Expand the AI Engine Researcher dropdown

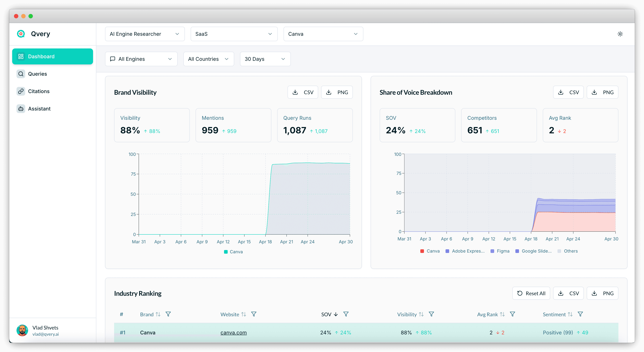coord(145,34)
